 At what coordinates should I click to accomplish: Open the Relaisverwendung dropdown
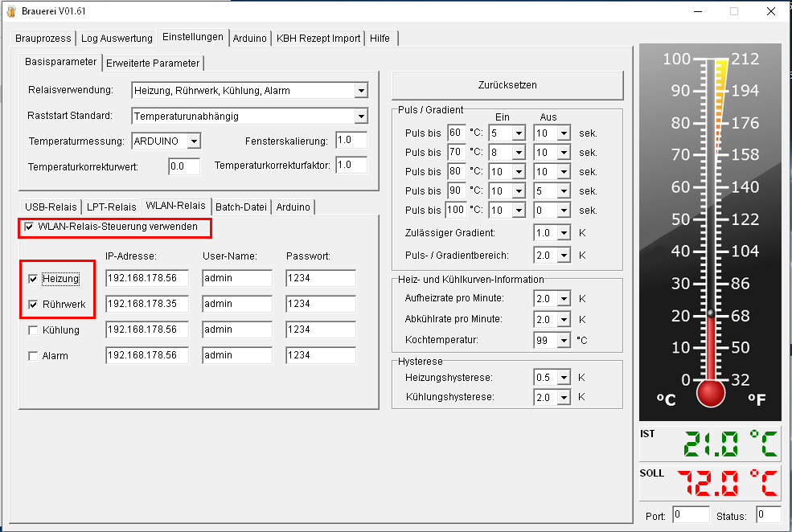tap(360, 91)
